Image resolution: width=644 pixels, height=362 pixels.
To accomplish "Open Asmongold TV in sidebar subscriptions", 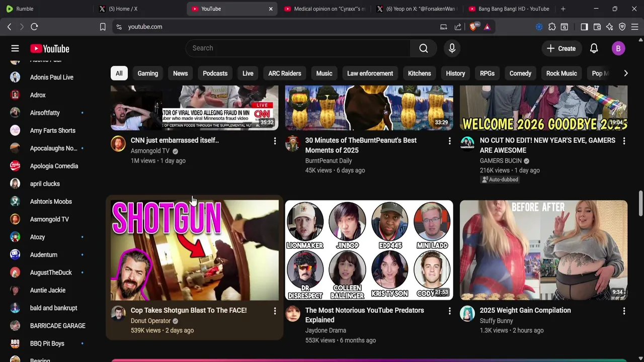I will 49,219.
